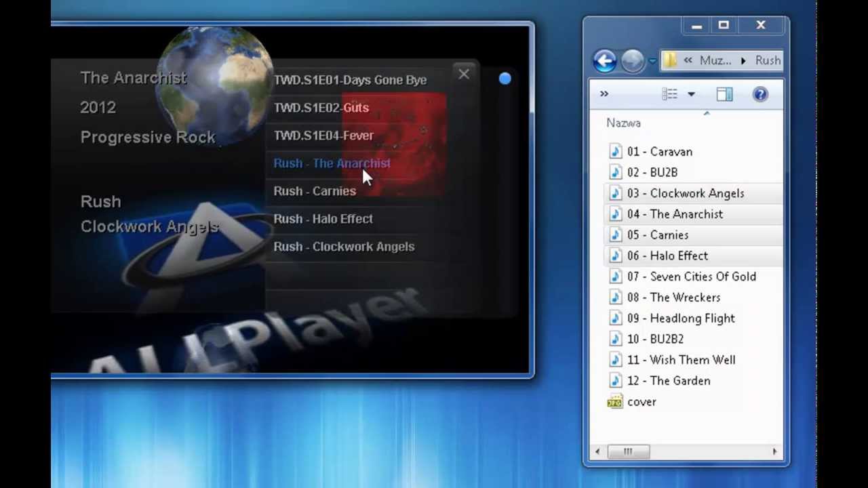Close the ALLPlayer playlist panel with the X
Screen dimensions: 868x488
tap(464, 75)
